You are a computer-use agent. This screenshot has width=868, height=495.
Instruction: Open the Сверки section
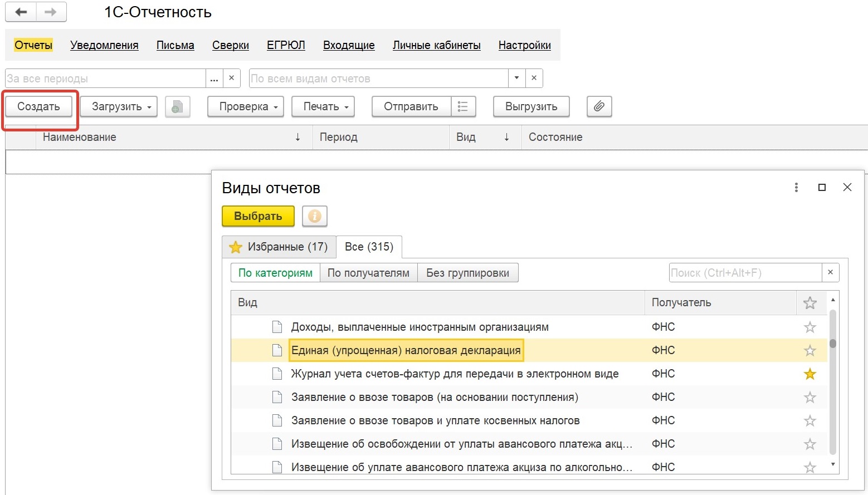tap(231, 45)
